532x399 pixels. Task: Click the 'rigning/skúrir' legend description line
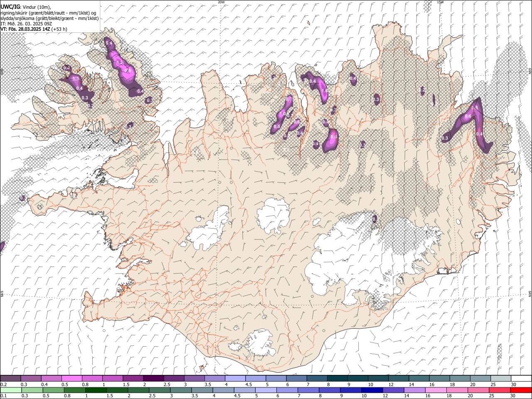(49, 13)
